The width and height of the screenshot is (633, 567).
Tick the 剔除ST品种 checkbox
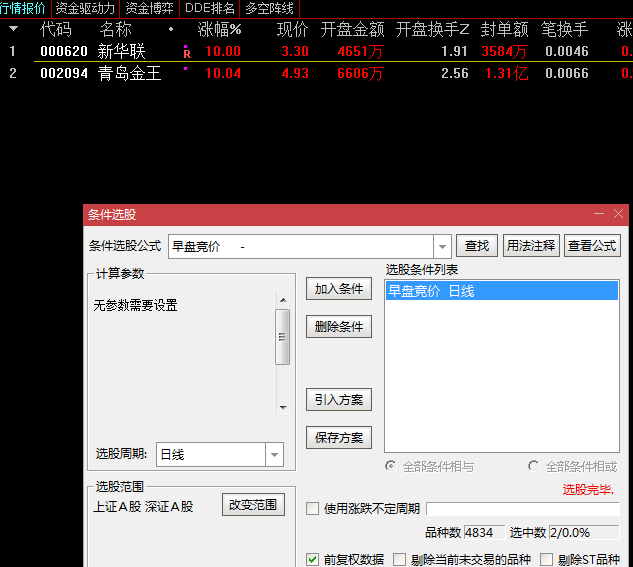click(546, 559)
